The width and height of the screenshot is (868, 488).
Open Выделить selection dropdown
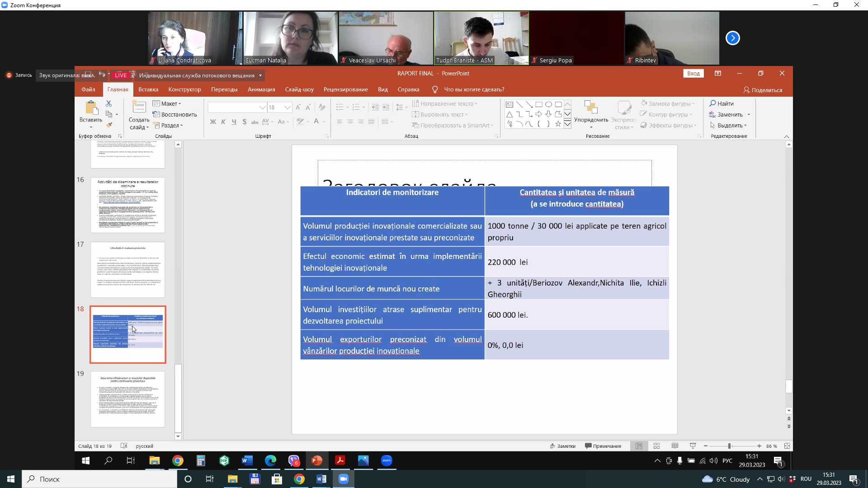(x=728, y=125)
